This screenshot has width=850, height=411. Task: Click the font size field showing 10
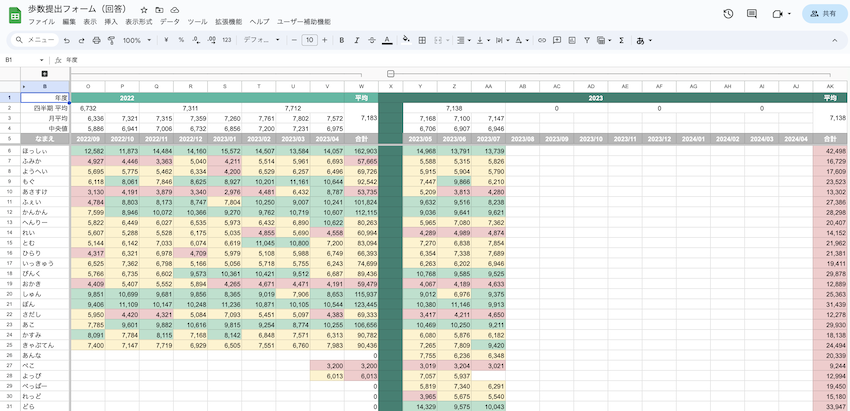click(309, 40)
